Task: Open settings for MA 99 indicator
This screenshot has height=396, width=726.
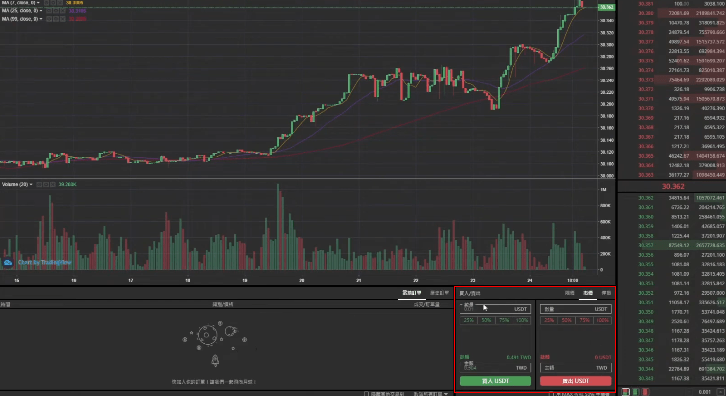Action: pyautogui.click(x=56, y=19)
